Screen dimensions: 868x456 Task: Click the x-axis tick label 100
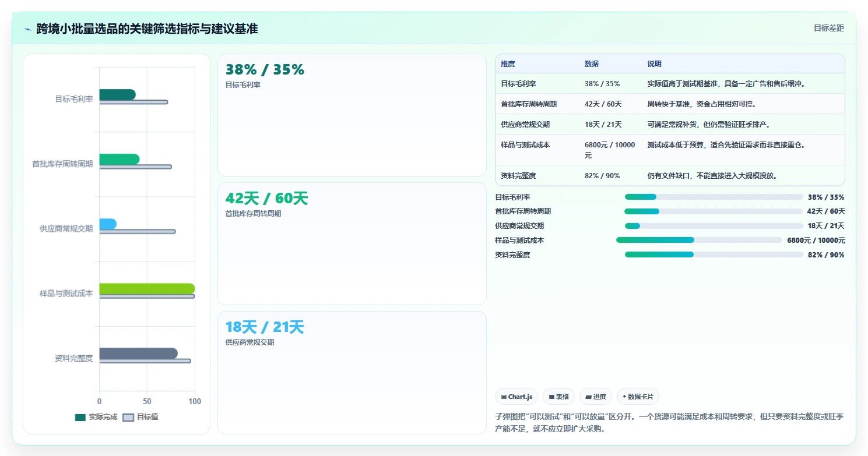(195, 401)
